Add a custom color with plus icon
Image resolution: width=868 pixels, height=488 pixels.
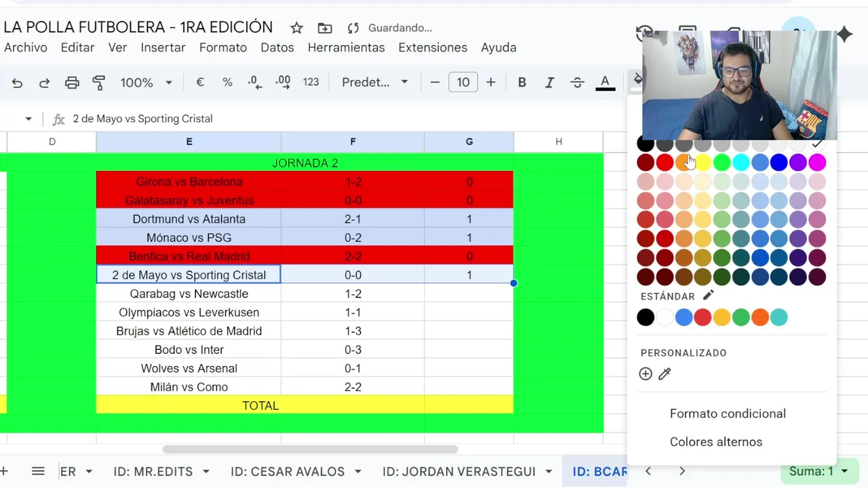[x=646, y=373]
